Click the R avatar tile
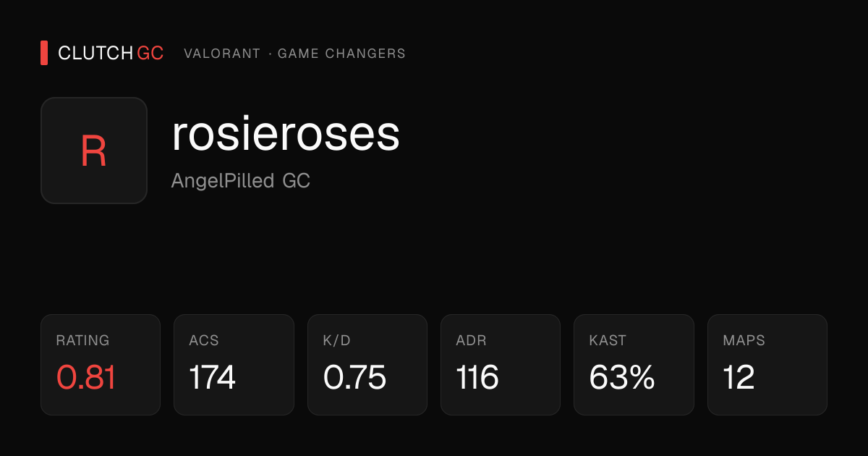This screenshot has height=456, width=868. 94,151
